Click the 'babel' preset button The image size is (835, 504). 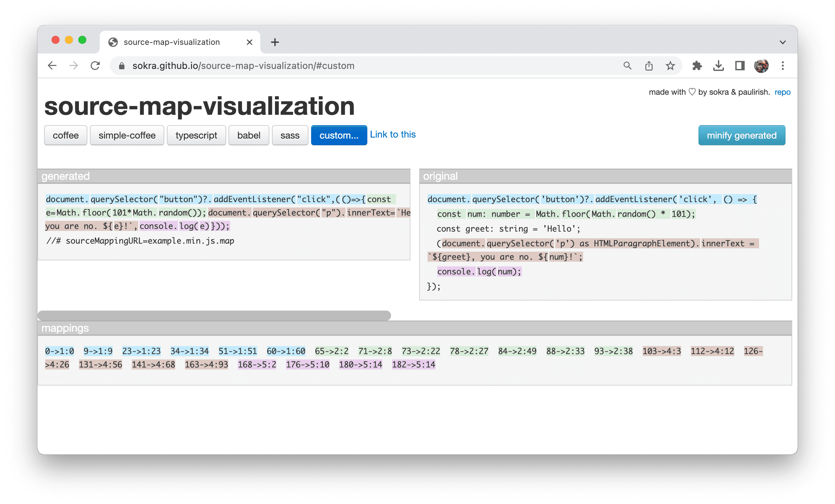click(248, 136)
